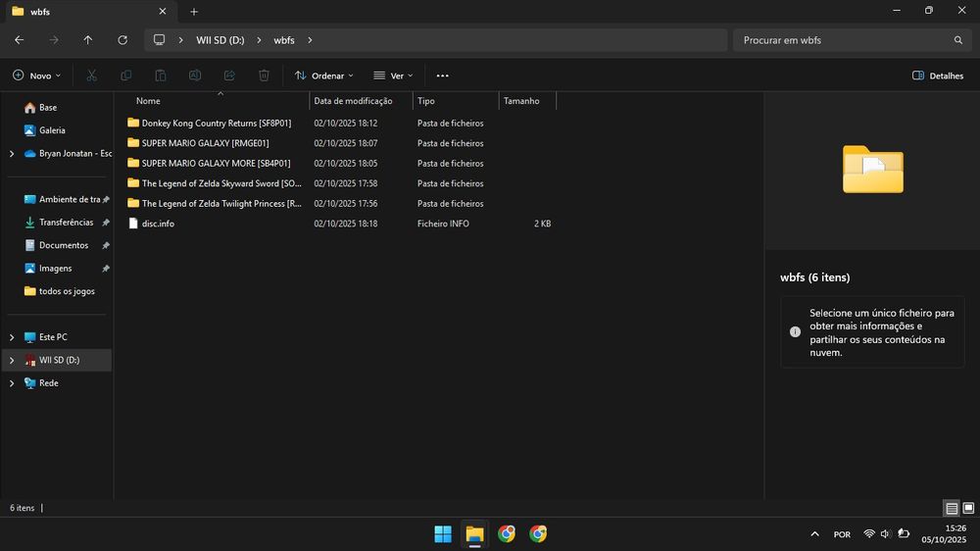Open the Ver view menu
This screenshot has width=980, height=551.
click(x=394, y=75)
